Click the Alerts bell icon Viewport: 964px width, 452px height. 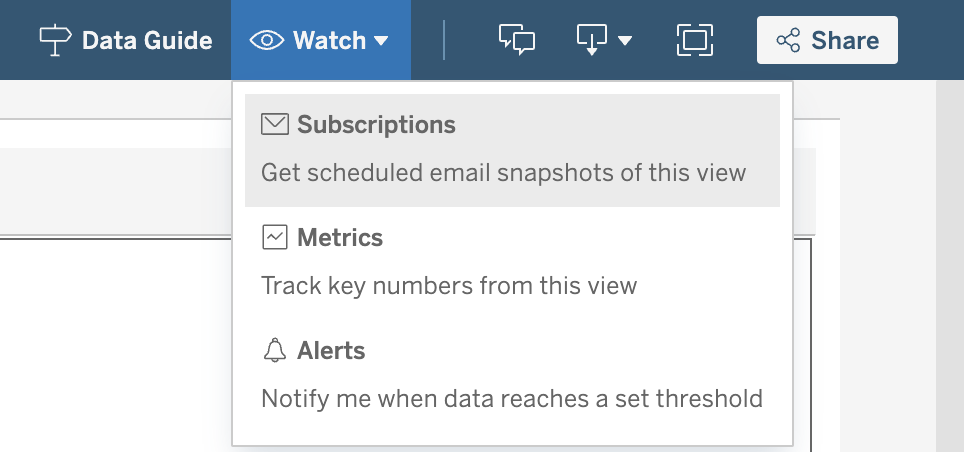pos(274,350)
